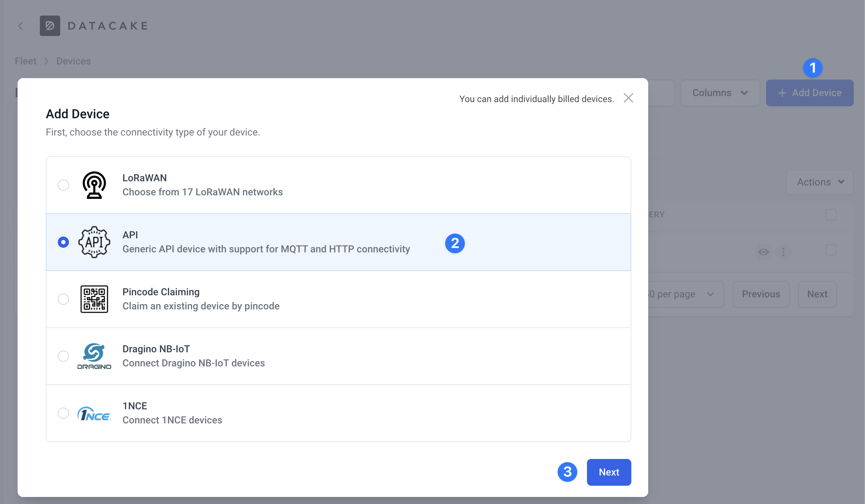
Task: Click "Connect Dragino NB-IoT devices" text
Action: (194, 363)
